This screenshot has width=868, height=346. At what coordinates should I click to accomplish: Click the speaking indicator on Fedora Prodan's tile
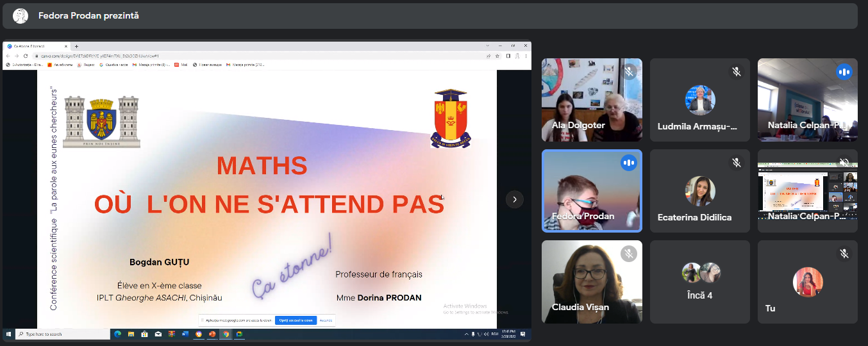click(x=629, y=163)
